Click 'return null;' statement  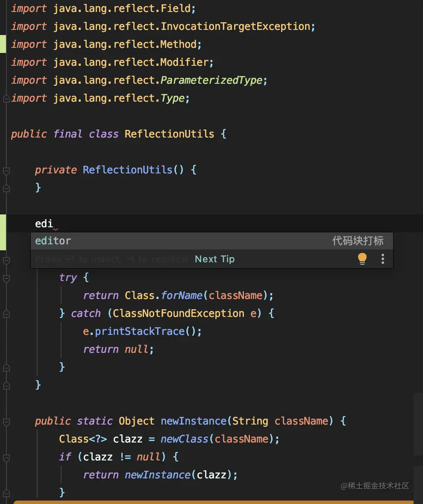119,349
